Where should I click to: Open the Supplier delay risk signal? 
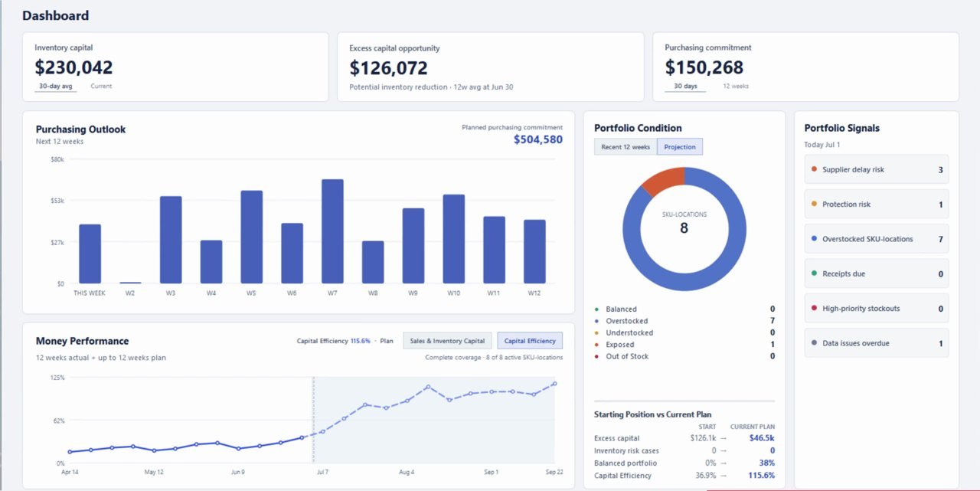pos(877,169)
